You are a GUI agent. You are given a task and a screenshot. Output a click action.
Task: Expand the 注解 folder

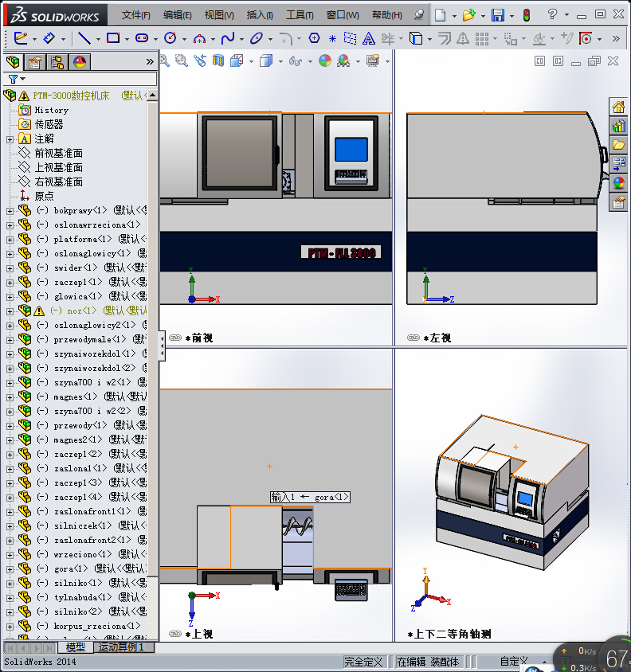10,139
